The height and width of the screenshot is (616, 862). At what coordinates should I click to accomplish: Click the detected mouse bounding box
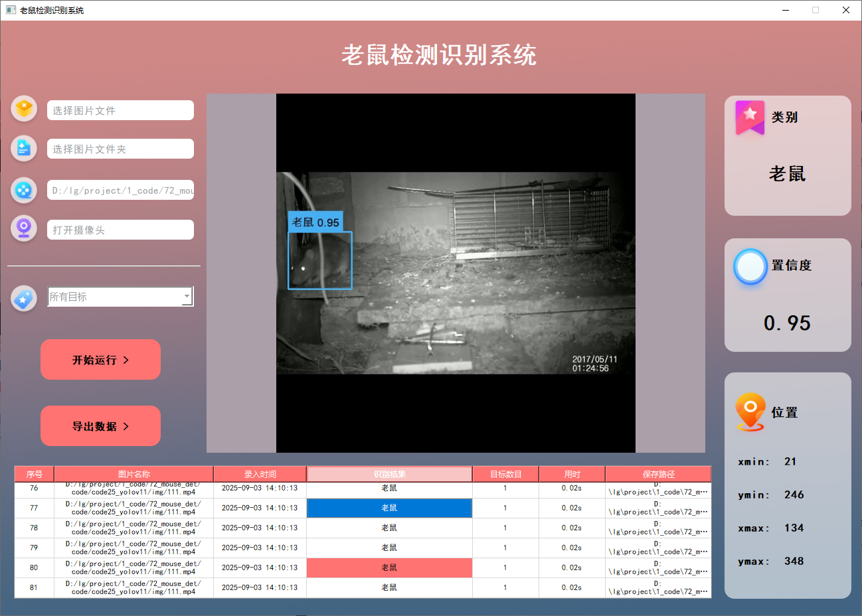[319, 260]
